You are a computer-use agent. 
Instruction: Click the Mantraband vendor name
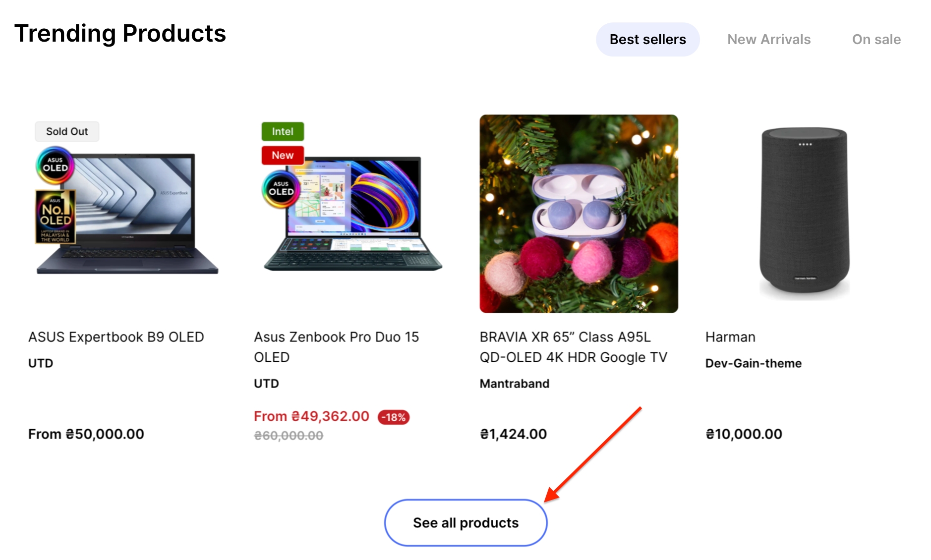pyautogui.click(x=514, y=384)
